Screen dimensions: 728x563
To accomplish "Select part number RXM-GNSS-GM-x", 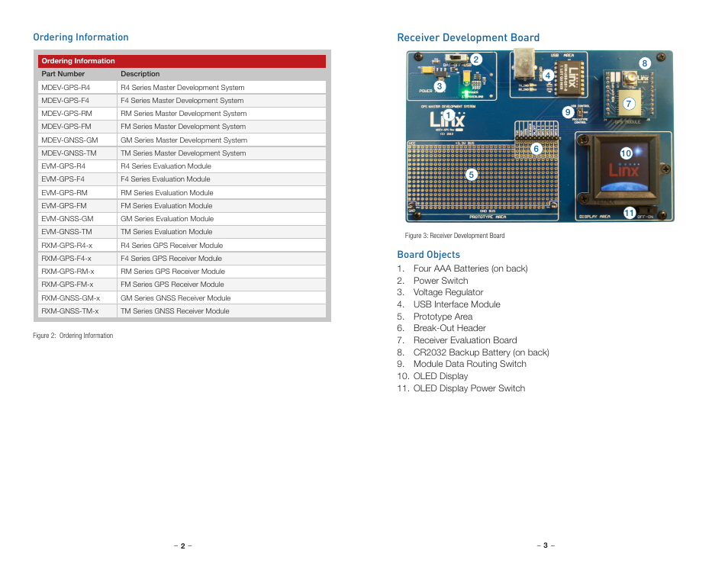I will 70,298.
